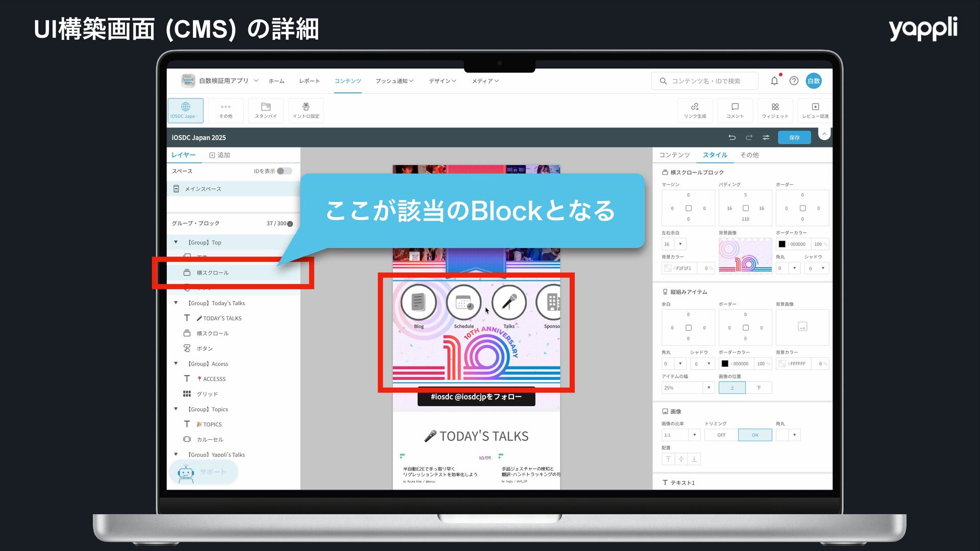Click the 背景画像 placeholder in 縦組みアイテム
The width and height of the screenshot is (980, 551).
[x=802, y=327]
